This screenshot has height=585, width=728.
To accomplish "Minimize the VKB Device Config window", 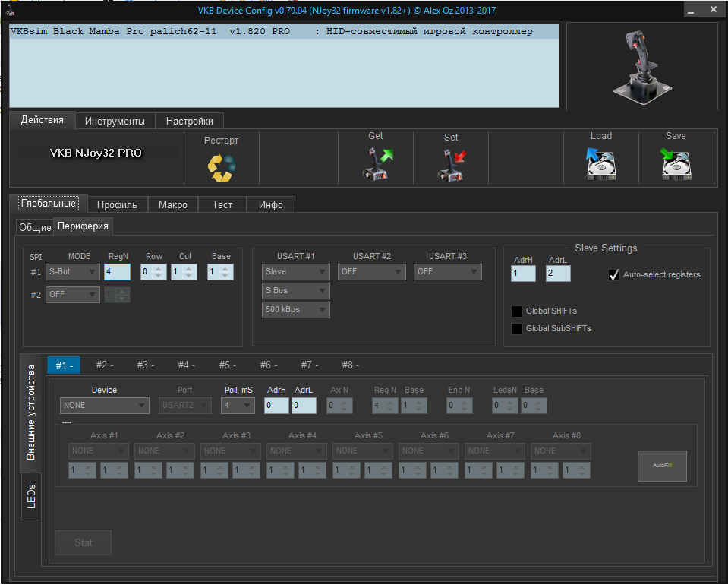I will coord(692,10).
